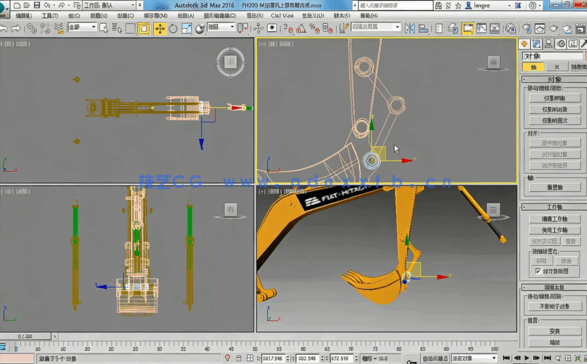Click the search input field in the title bar
The height and width of the screenshot is (364, 587).
point(396,5)
